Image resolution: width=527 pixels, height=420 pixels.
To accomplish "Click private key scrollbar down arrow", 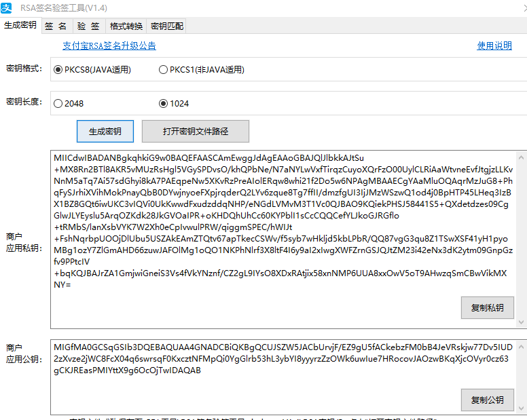I will [x=522, y=322].
